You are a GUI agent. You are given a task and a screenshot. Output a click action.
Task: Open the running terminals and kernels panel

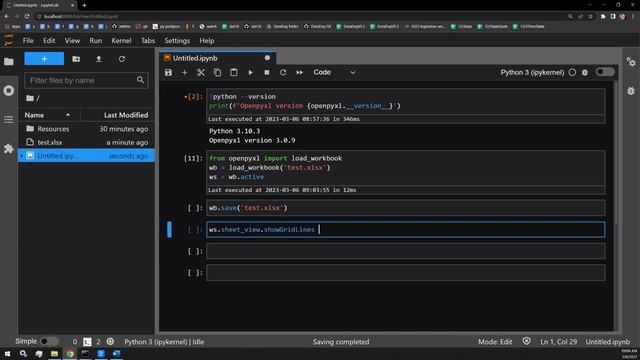pos(9,91)
